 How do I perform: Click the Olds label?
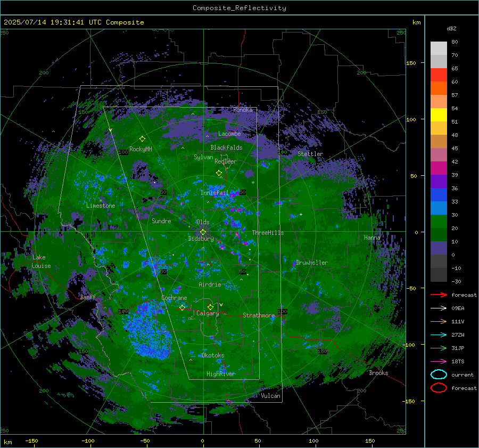click(x=203, y=222)
